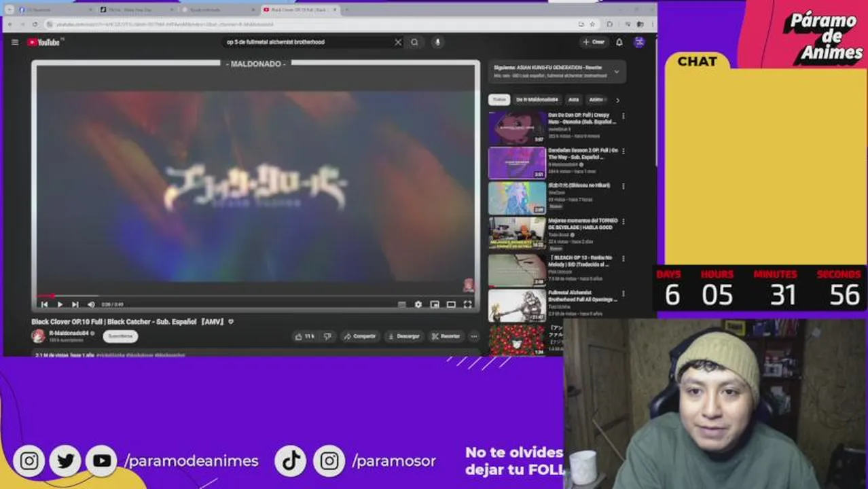Screen dimensions: 868x489
Task: Open options for Dan Da Dan OP video
Action: pyautogui.click(x=623, y=116)
